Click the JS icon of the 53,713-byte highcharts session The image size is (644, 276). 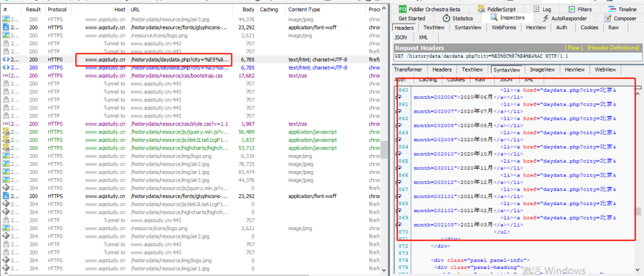[6, 148]
